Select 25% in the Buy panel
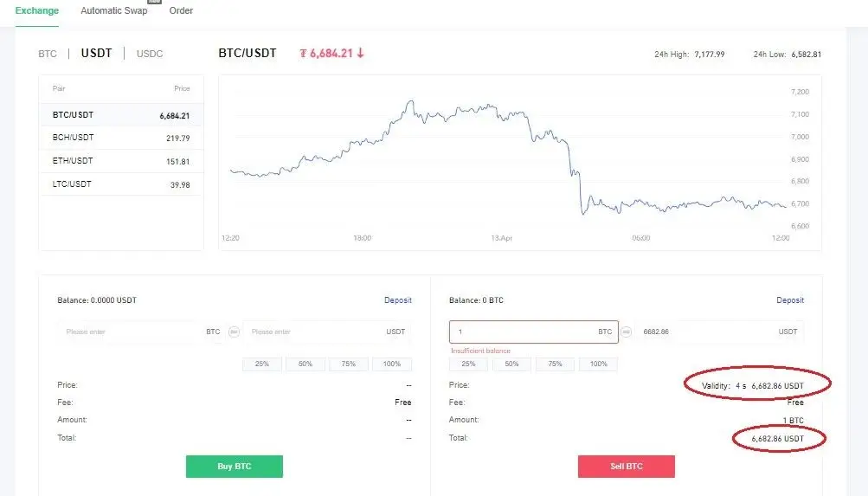This screenshot has height=496, width=868. tap(262, 364)
